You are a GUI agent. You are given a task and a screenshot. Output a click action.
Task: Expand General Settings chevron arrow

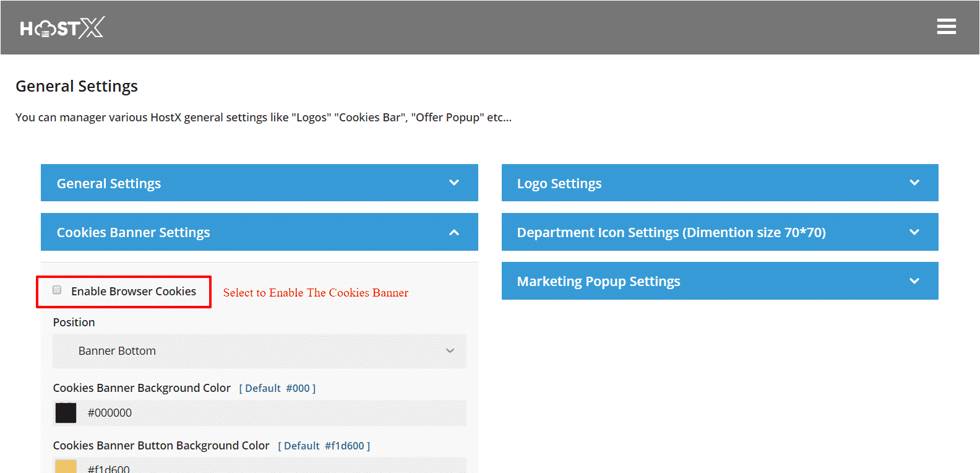coord(454,183)
